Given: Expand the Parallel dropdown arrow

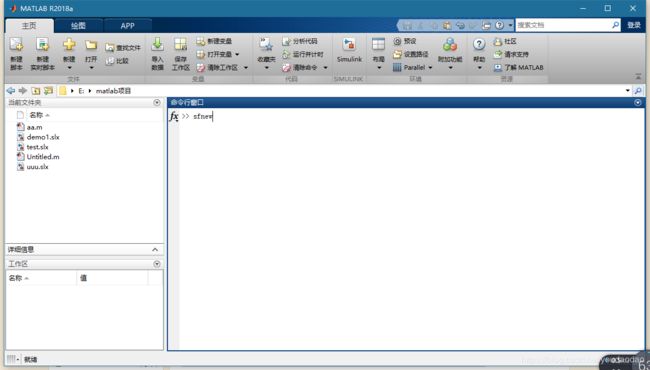Looking at the screenshot, I should (430, 68).
